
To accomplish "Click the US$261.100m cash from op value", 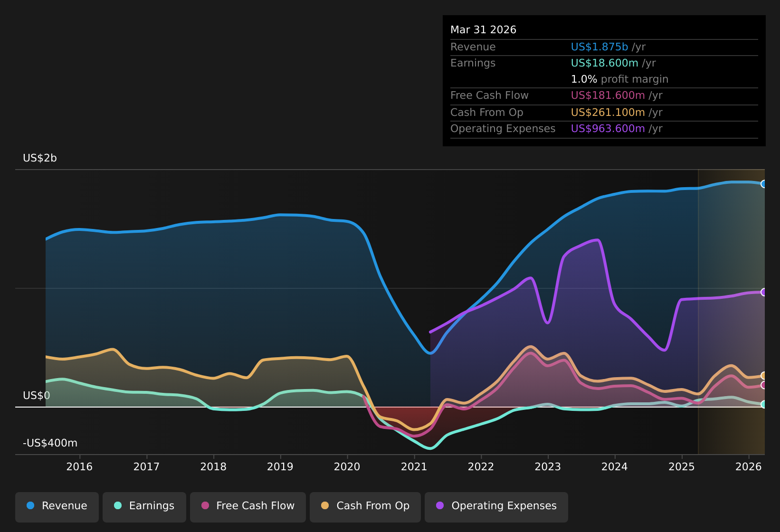I will click(608, 113).
